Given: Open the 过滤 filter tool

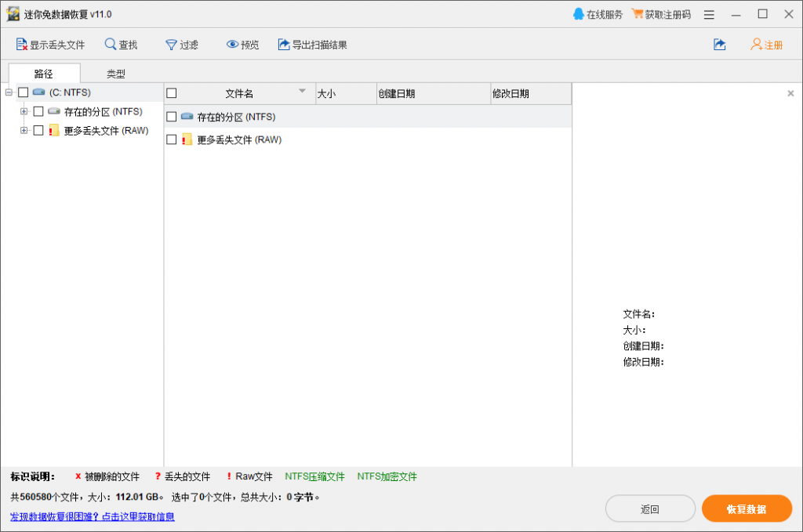Looking at the screenshot, I should click(x=182, y=45).
